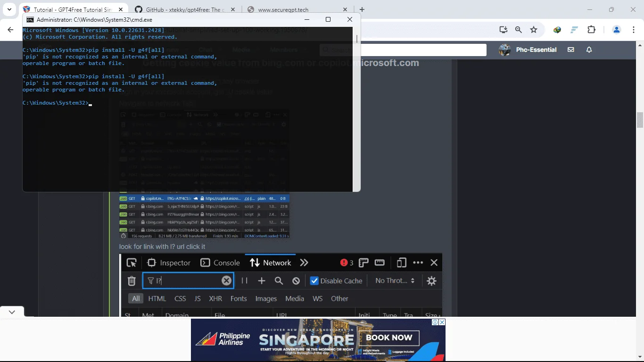Clear network log with trash icon
The width and height of the screenshot is (644, 362).
click(x=132, y=281)
